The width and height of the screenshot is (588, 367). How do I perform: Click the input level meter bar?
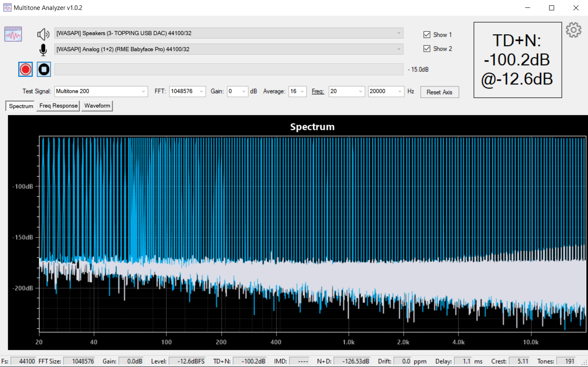(229, 70)
